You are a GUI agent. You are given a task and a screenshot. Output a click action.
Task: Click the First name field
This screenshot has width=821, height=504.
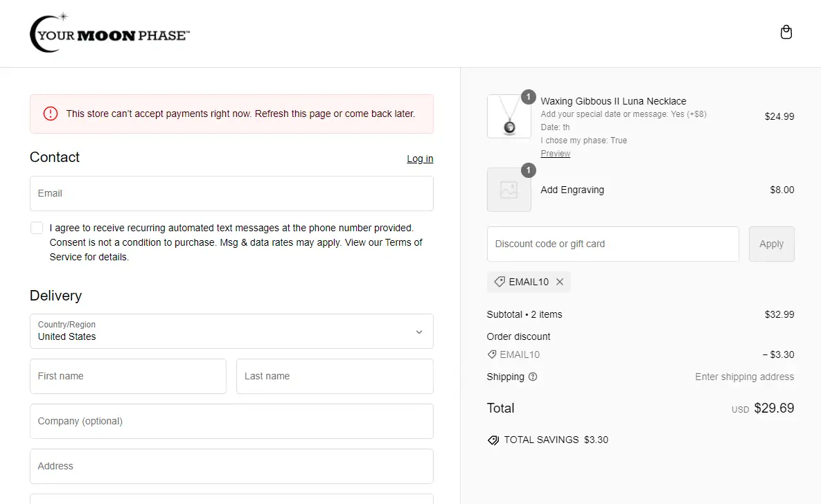128,376
